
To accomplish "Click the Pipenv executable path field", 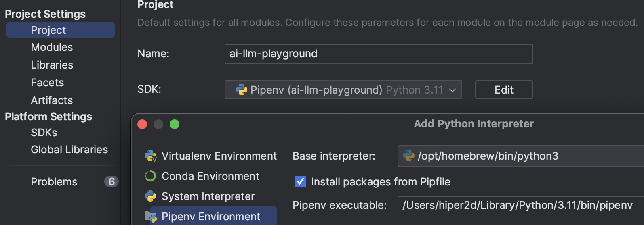I will tap(521, 205).
